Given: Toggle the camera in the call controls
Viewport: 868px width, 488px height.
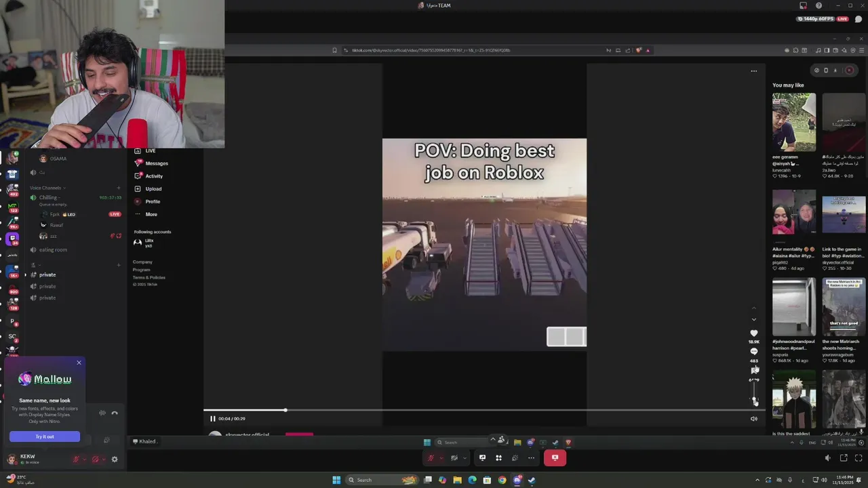Looking at the screenshot, I should 454,458.
